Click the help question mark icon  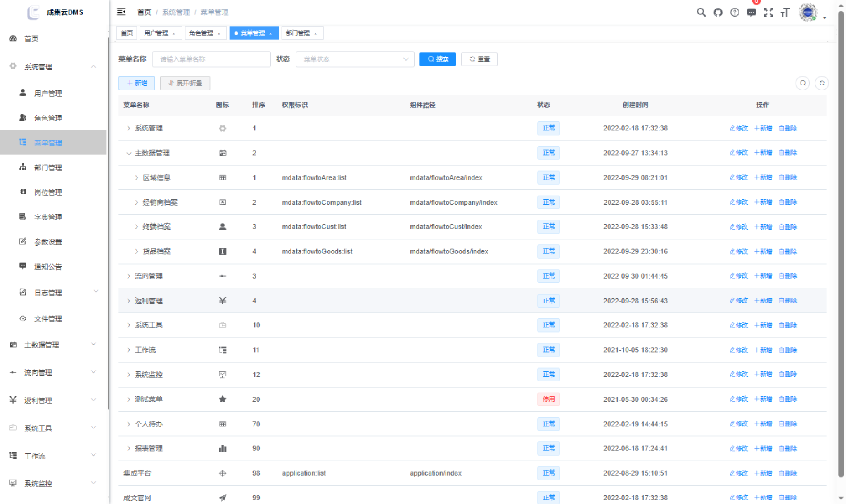point(735,12)
